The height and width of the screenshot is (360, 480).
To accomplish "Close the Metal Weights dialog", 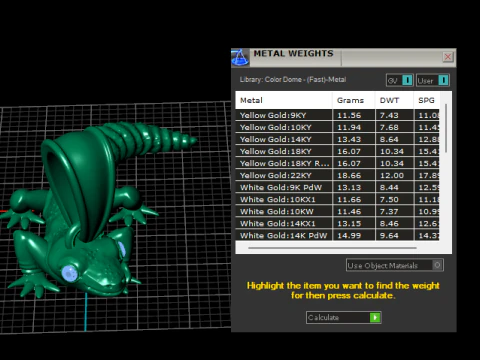I will click(x=448, y=57).
